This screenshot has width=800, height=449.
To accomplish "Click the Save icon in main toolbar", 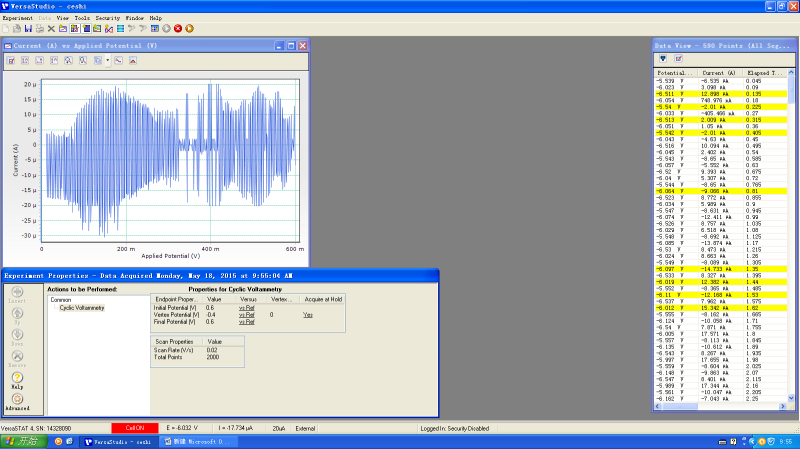I will coord(27,28).
